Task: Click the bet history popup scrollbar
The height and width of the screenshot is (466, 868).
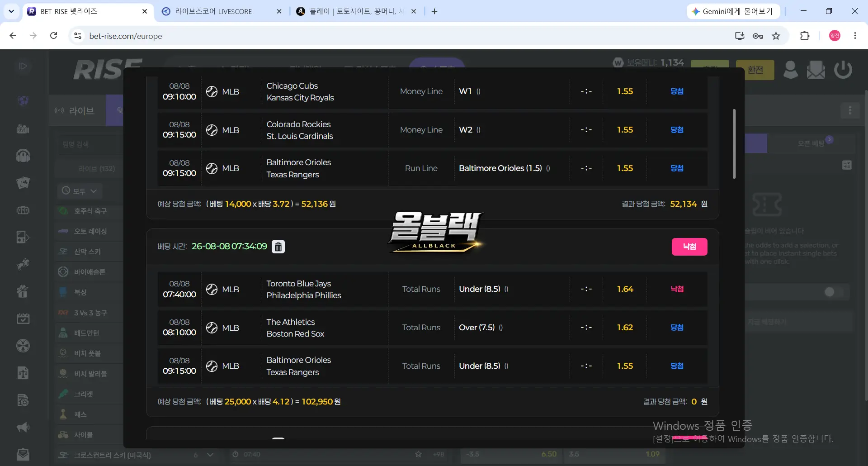Action: click(x=734, y=144)
